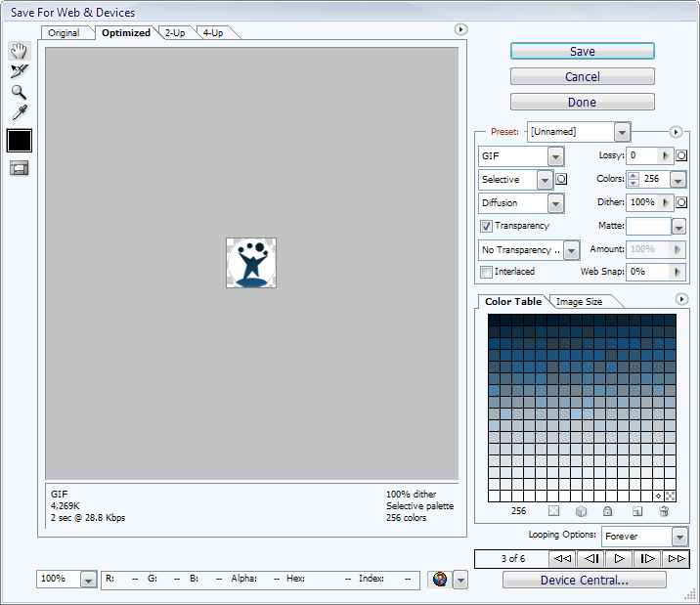This screenshot has width=700, height=605.
Task: Enable the Interlaced checkbox
Action: [x=486, y=272]
